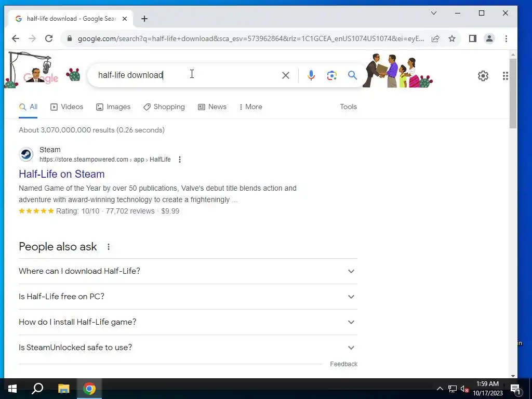Switch to the News tab

click(x=212, y=107)
